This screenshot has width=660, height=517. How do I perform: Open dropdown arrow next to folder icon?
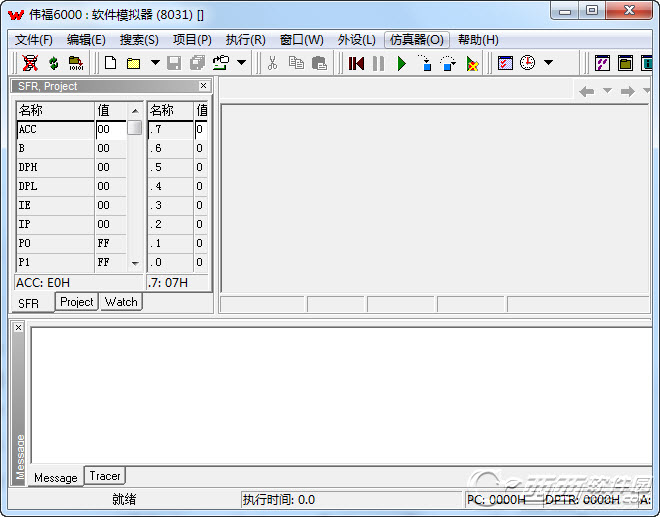pos(155,63)
